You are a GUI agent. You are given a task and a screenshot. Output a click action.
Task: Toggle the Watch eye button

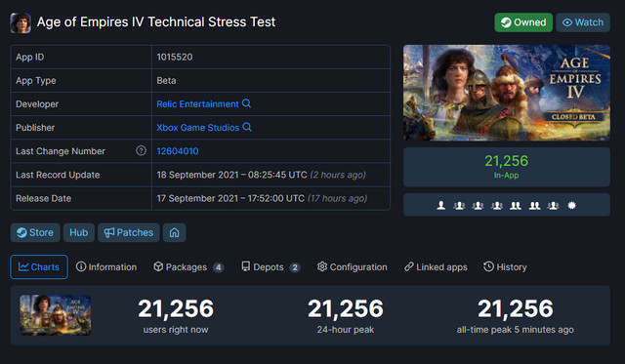(x=583, y=22)
